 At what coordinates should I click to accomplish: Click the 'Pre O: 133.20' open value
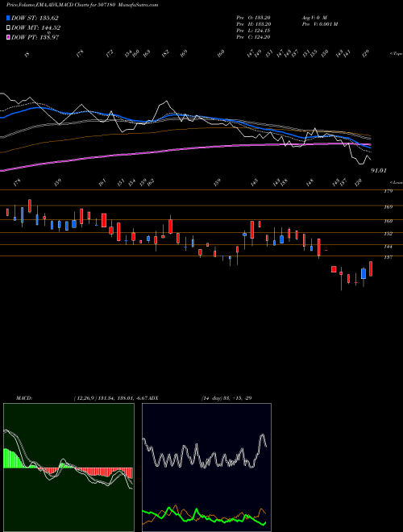[x=253, y=18]
